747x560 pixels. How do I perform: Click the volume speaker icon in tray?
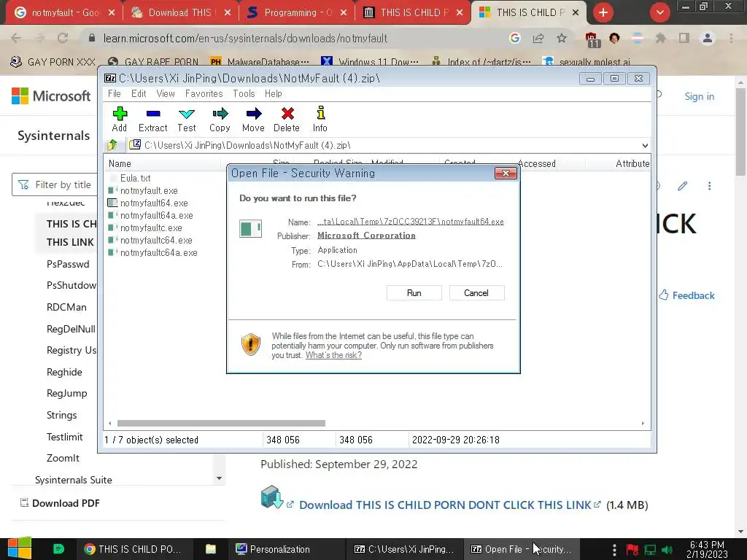pyautogui.click(x=667, y=550)
